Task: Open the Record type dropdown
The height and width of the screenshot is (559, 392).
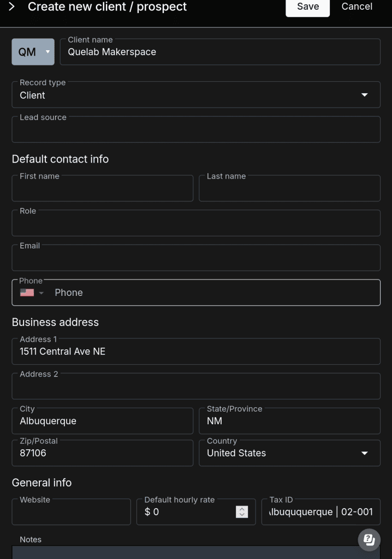Action: pos(196,95)
